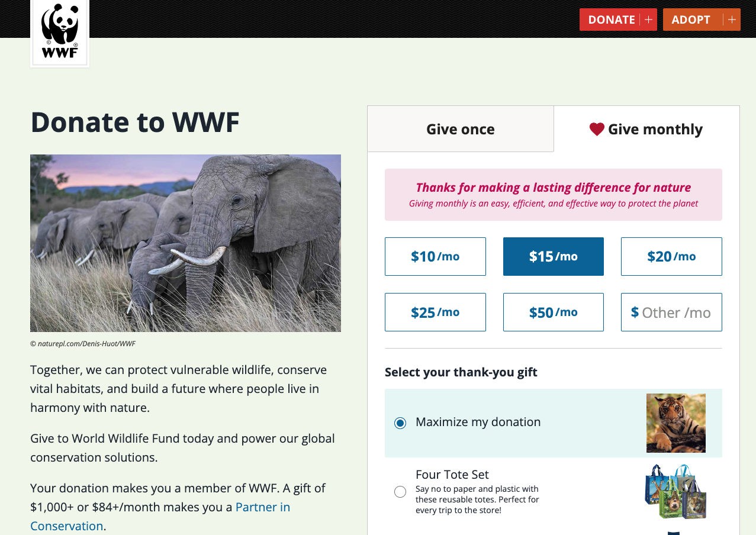
Task: Click the tiger photo next to Maximize my donation
Action: (675, 423)
